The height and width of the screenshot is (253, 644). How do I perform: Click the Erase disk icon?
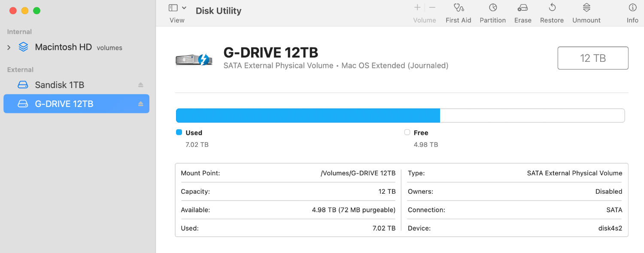point(522,8)
